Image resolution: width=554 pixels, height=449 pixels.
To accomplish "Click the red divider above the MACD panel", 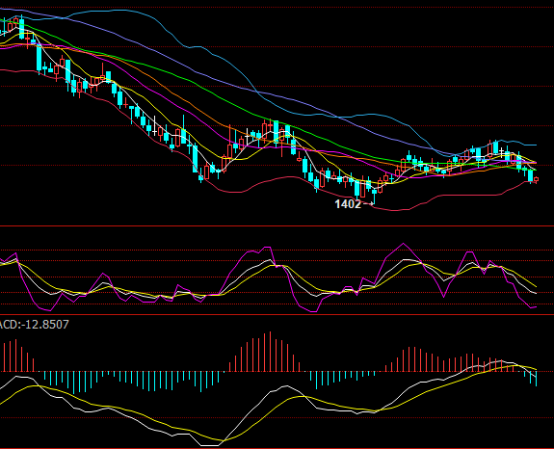I will [x=277, y=314].
